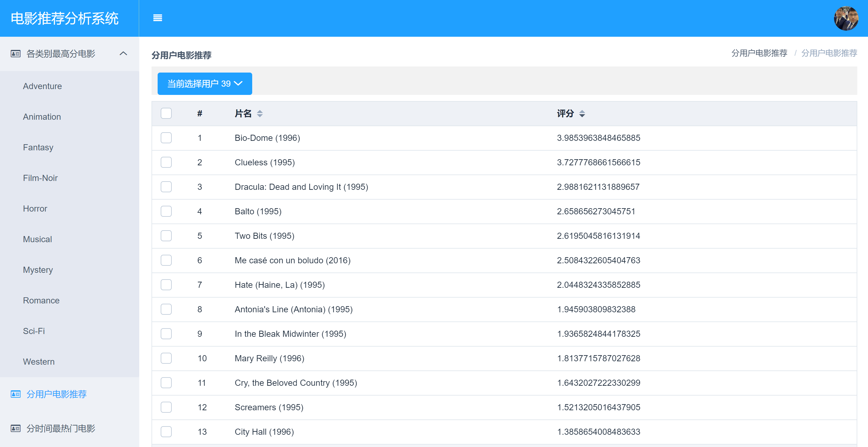Collapse 各类别最高分电影 submenu chevron

[123, 54]
